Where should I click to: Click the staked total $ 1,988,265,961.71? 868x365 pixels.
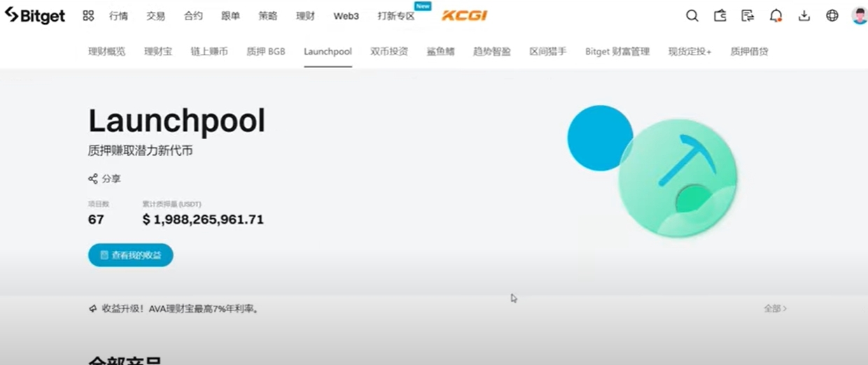pyautogui.click(x=203, y=220)
